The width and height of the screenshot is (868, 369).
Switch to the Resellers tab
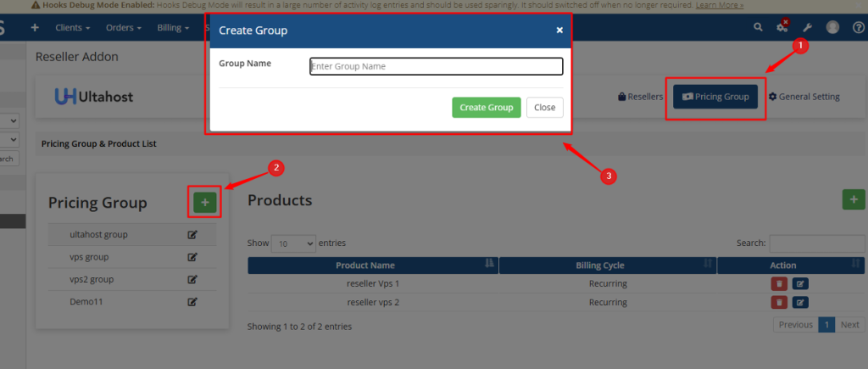[641, 97]
